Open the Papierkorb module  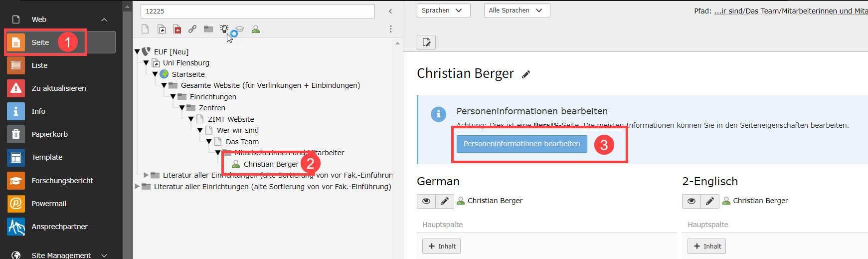49,134
